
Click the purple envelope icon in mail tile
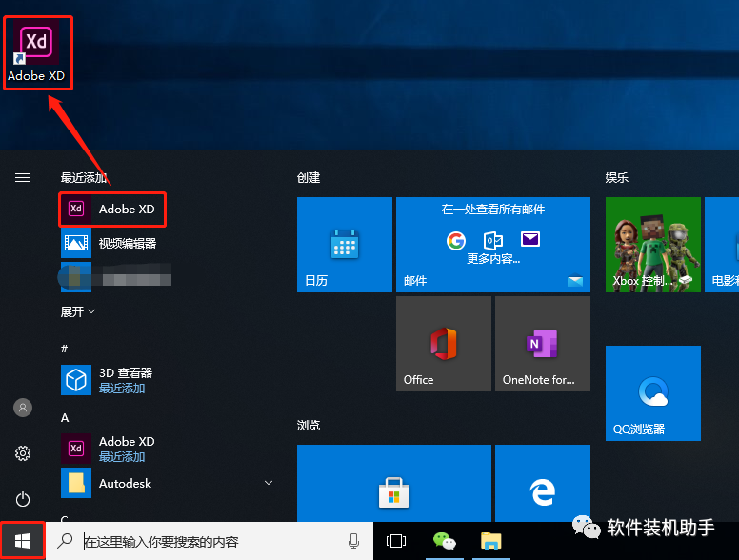530,239
